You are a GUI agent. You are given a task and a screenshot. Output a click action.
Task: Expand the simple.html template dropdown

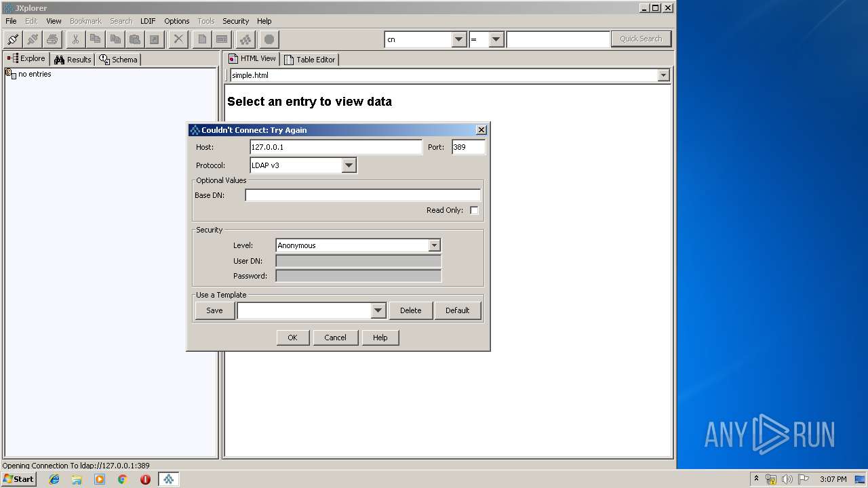pyautogui.click(x=663, y=75)
